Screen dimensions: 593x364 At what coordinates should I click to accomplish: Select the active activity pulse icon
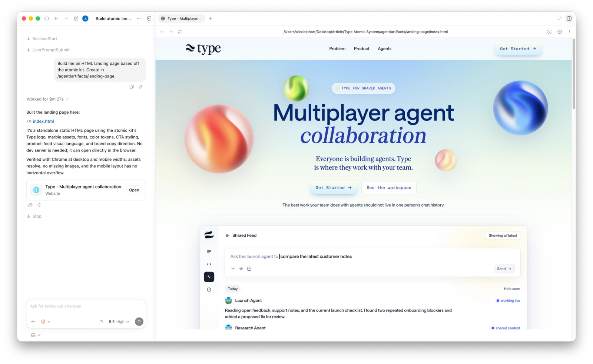[209, 277]
